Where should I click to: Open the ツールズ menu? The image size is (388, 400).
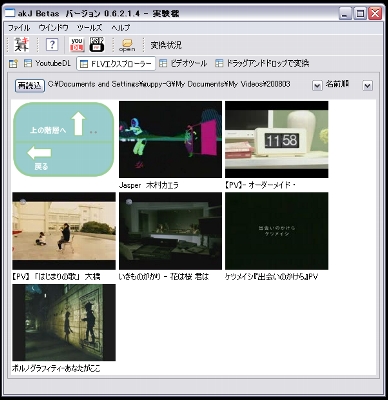pyautogui.click(x=89, y=28)
